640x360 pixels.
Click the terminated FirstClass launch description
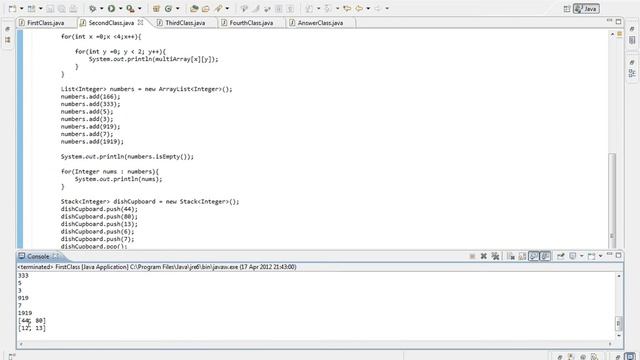tap(157, 267)
